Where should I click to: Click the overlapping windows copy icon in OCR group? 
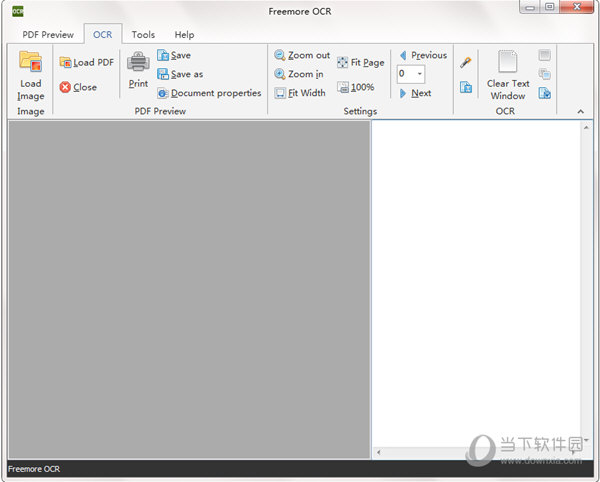(x=545, y=74)
